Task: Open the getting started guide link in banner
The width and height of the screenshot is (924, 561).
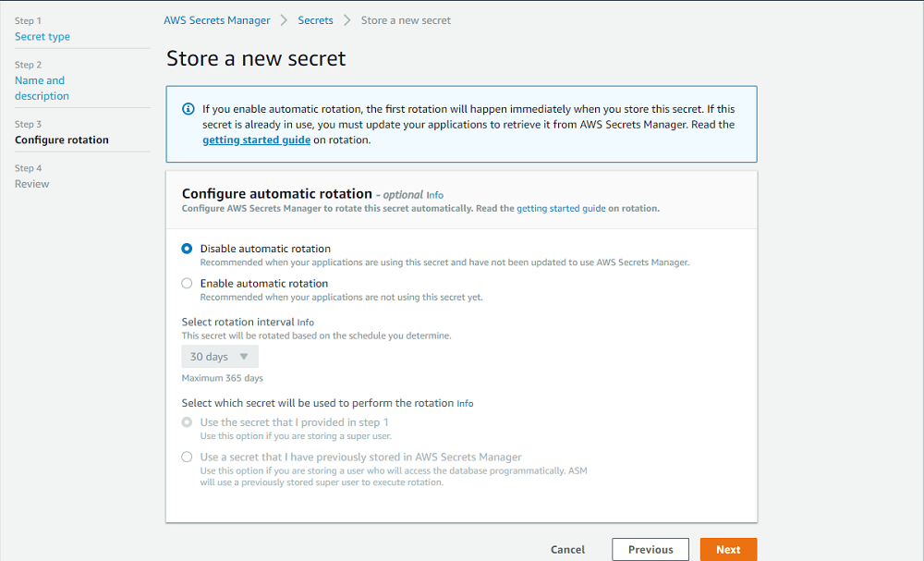Action: pos(256,139)
